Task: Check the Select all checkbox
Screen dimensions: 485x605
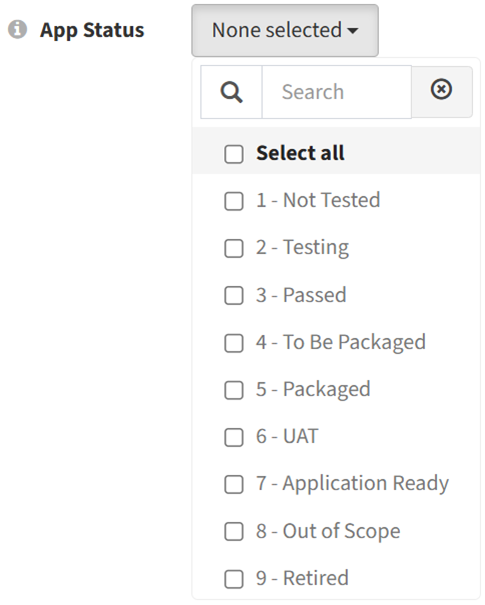Action: coord(234,154)
